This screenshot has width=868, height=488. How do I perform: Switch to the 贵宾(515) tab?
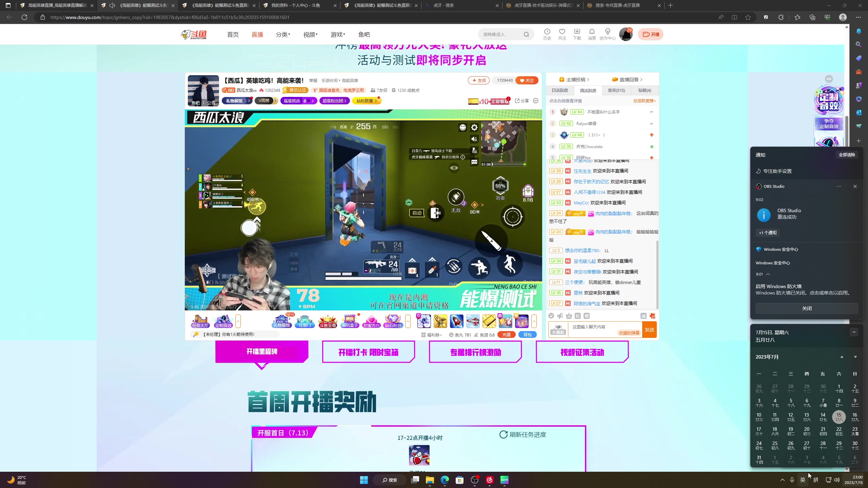(616, 90)
